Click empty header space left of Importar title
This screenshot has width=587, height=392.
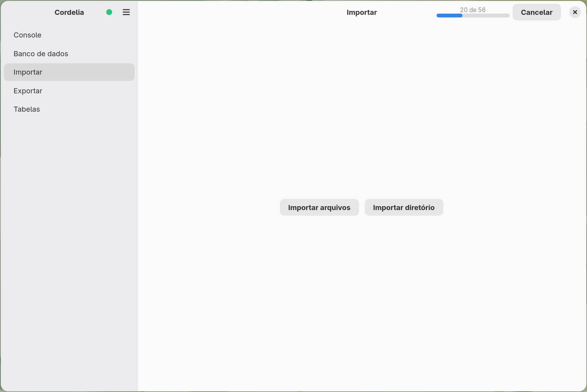pyautogui.click(x=242, y=12)
